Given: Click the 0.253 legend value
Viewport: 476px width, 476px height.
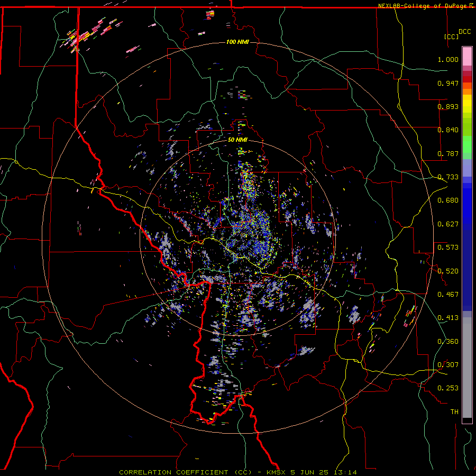Looking at the screenshot, I should (448, 388).
